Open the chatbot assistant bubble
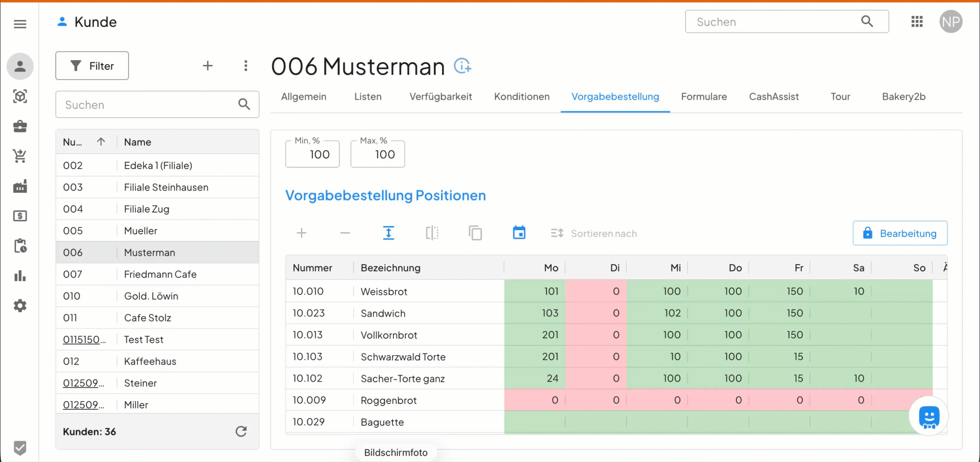This screenshot has width=980, height=462. [929, 416]
